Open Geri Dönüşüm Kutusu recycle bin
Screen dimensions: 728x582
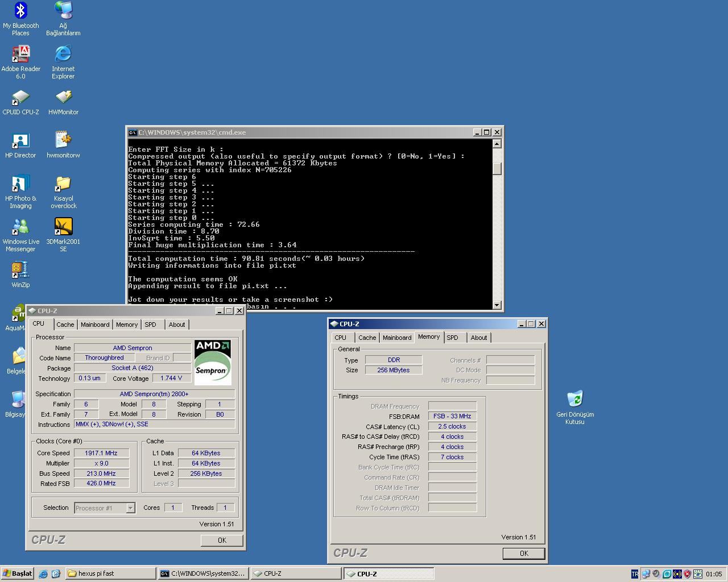(x=575, y=408)
